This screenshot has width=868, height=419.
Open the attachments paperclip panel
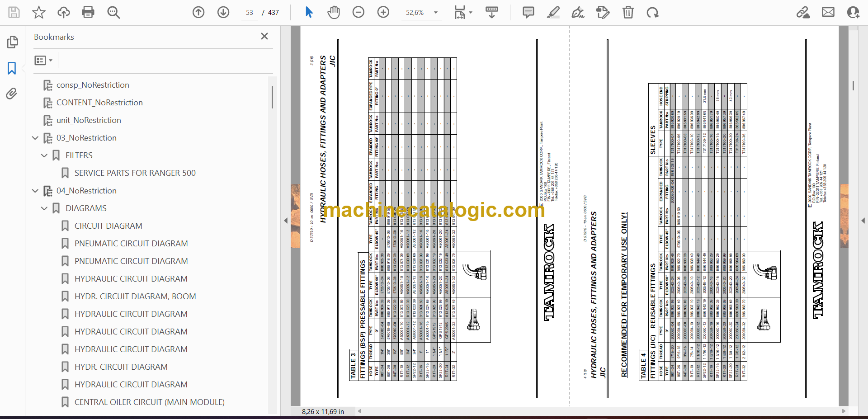tap(12, 94)
